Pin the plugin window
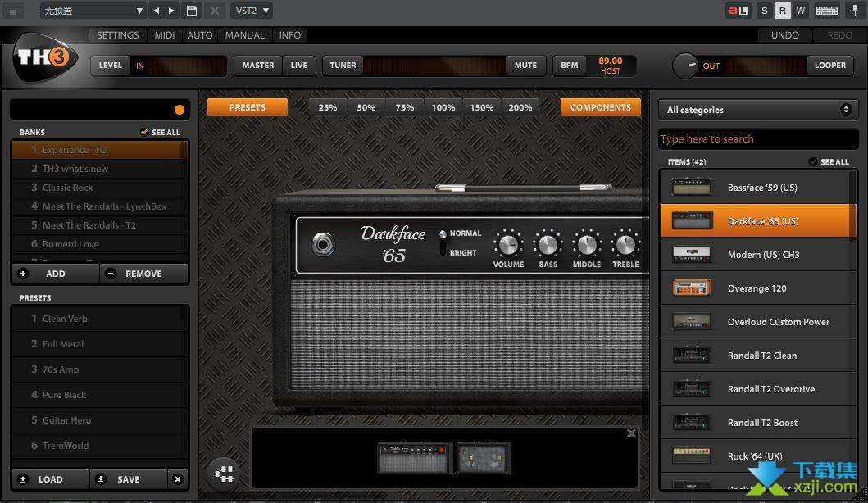 pos(855,11)
